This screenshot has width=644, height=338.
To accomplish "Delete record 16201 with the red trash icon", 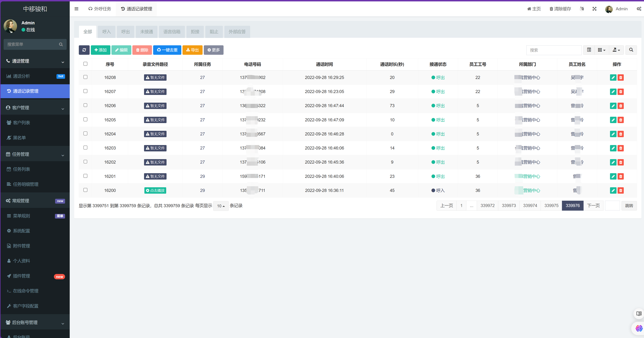I will 620,176.
